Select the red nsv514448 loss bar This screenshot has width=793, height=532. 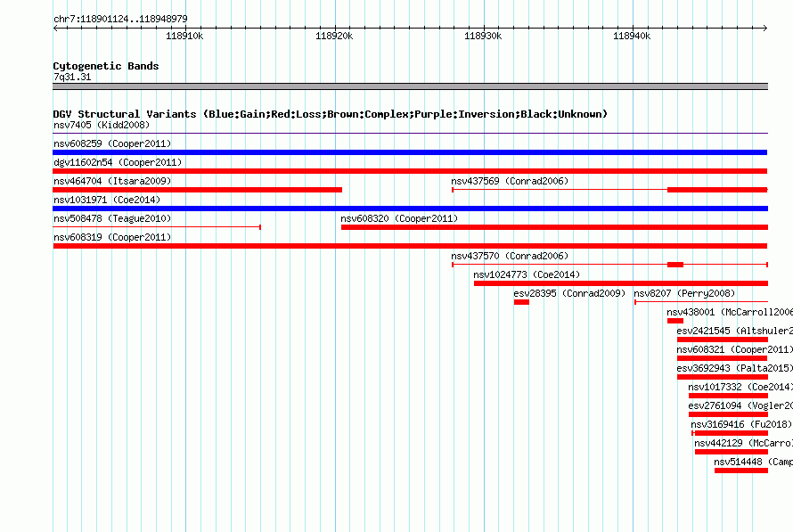click(x=741, y=471)
